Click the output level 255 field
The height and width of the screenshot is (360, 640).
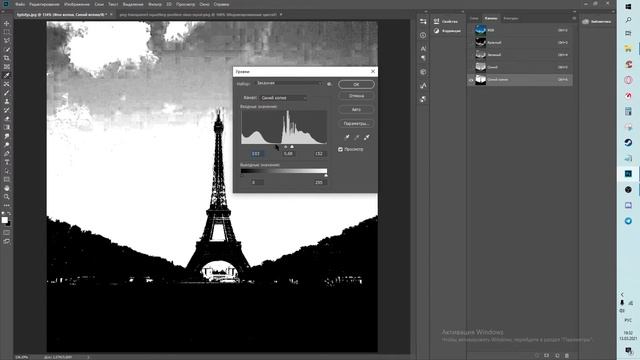pyautogui.click(x=319, y=182)
